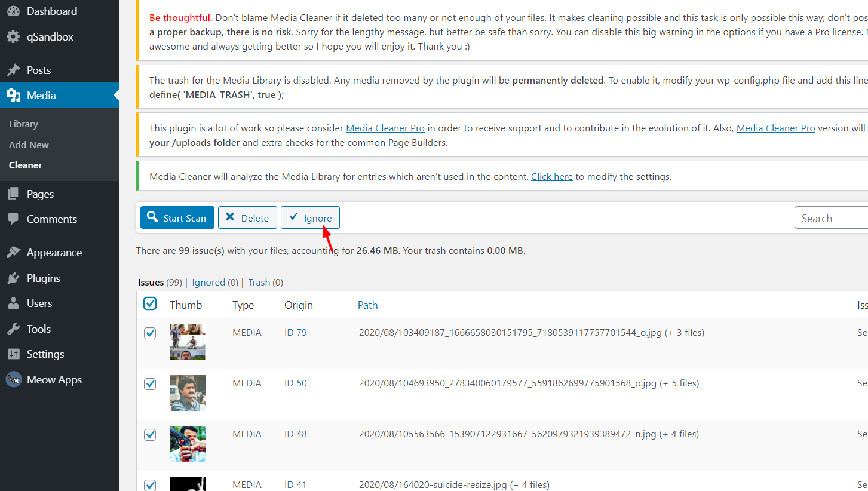
Task: Click the Plugins plug icon
Action: tap(13, 278)
